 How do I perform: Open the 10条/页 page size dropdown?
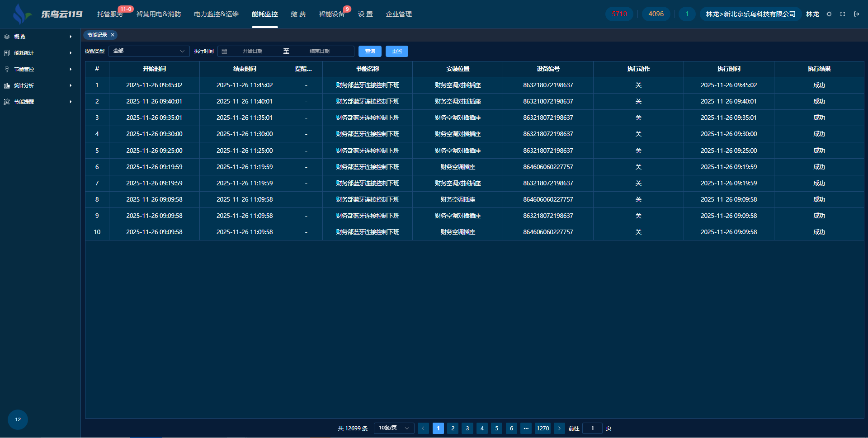(394, 428)
